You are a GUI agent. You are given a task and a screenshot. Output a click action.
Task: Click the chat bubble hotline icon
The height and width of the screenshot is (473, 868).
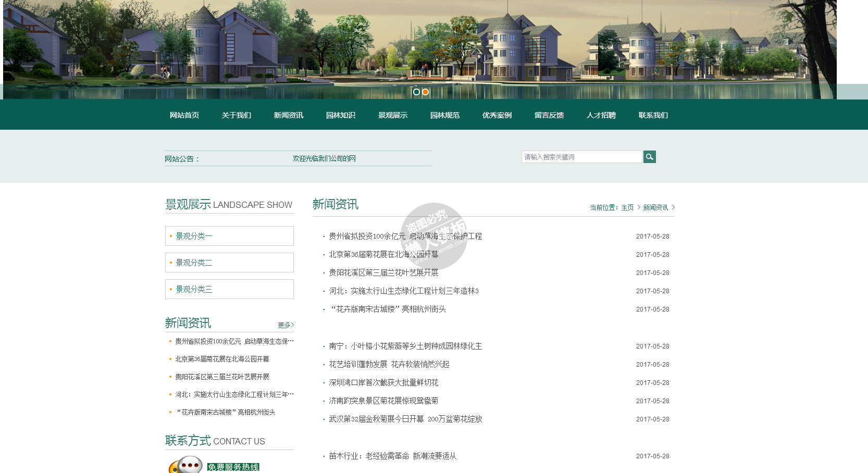point(186,465)
